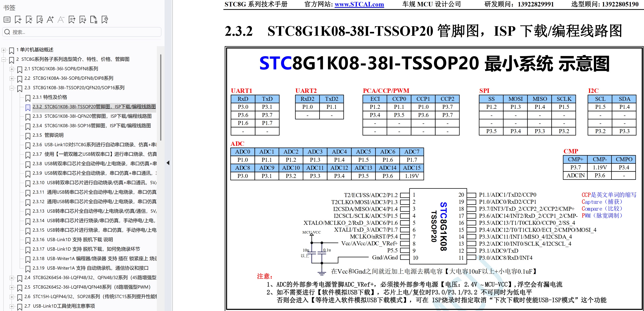Screen dimensions: 644x311
Task: Click the A- decrease font size icon
Action: coord(61,20)
